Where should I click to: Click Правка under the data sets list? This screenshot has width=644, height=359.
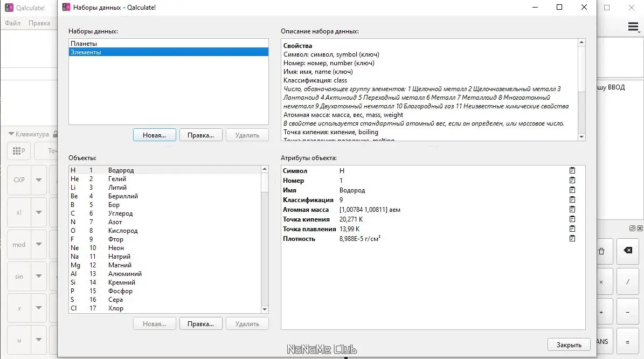click(201, 135)
